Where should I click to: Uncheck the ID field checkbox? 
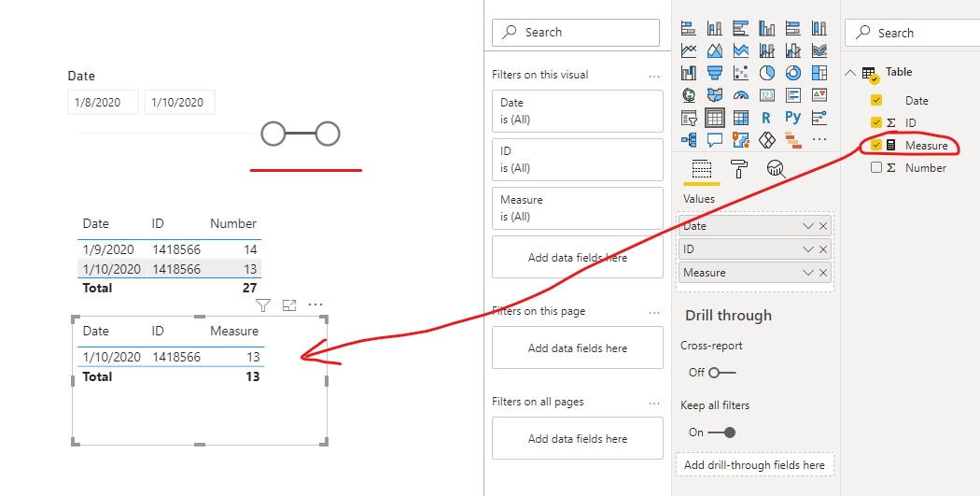pos(876,122)
